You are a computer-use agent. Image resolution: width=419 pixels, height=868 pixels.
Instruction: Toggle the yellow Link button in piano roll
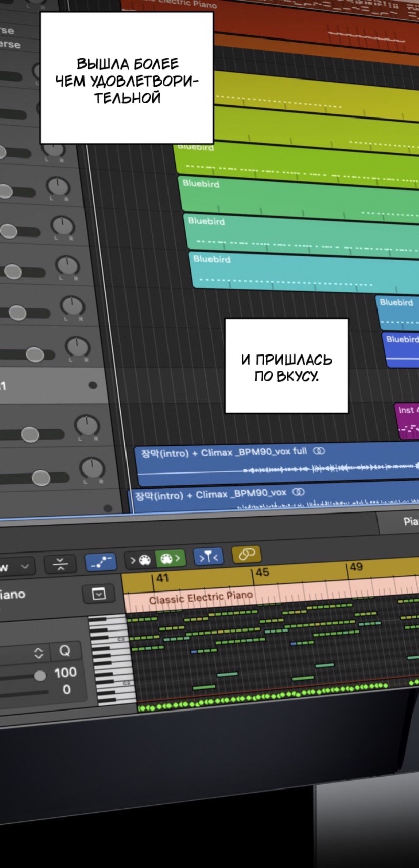coord(246,554)
